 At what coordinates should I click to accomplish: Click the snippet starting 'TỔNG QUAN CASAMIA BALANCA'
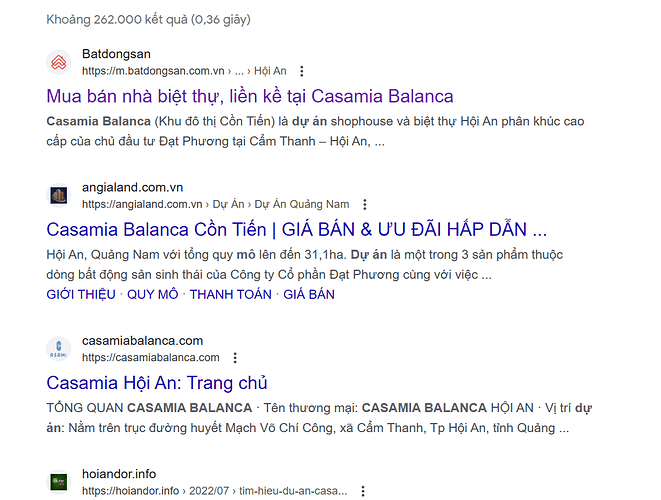click(319, 418)
